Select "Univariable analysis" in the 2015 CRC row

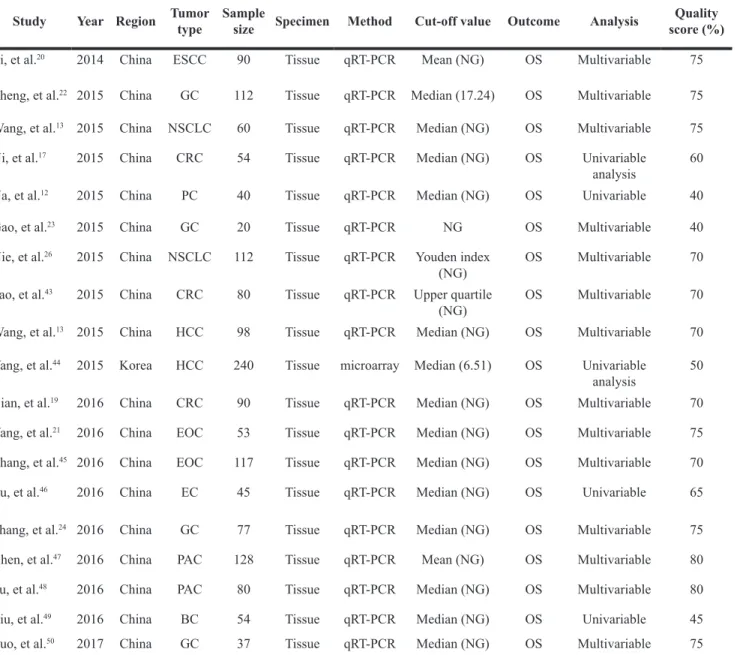point(614,166)
